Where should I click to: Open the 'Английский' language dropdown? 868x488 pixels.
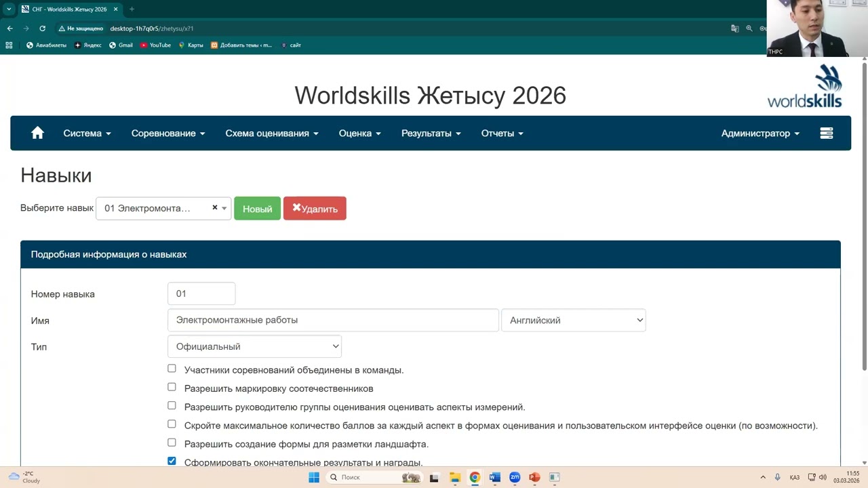[573, 320]
